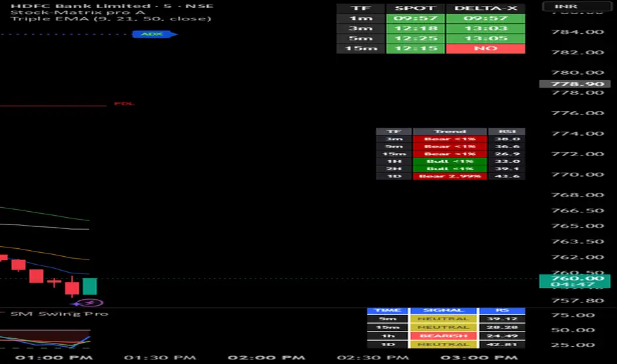Click the SPOT 12:25 cell in the 5m row
Screen dimensions: 617x364
click(415, 38)
